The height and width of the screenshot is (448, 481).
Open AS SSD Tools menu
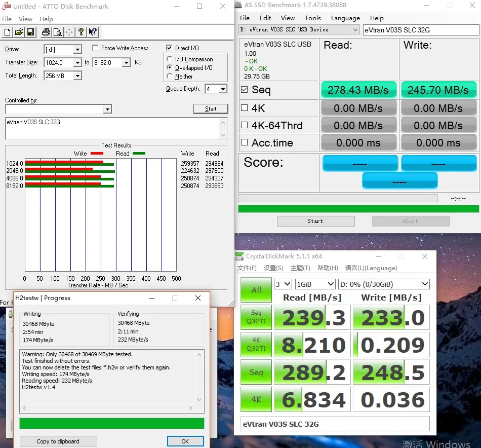click(x=312, y=18)
